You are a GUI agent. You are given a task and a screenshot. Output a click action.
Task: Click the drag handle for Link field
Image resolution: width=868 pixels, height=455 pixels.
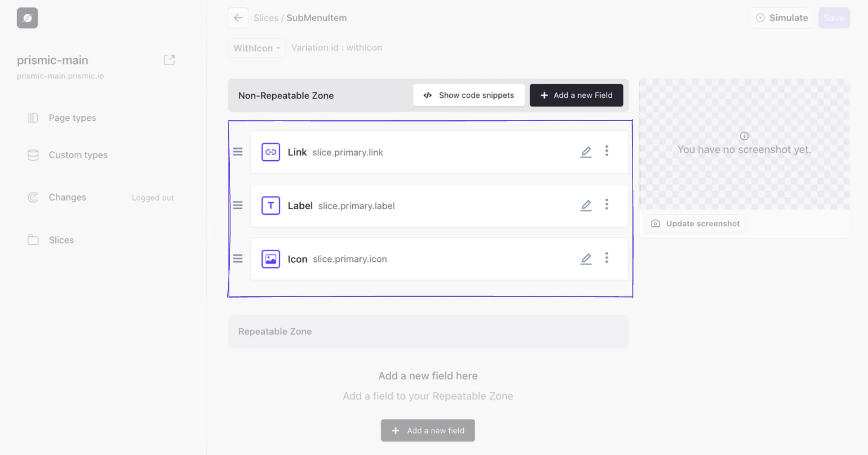[238, 152]
